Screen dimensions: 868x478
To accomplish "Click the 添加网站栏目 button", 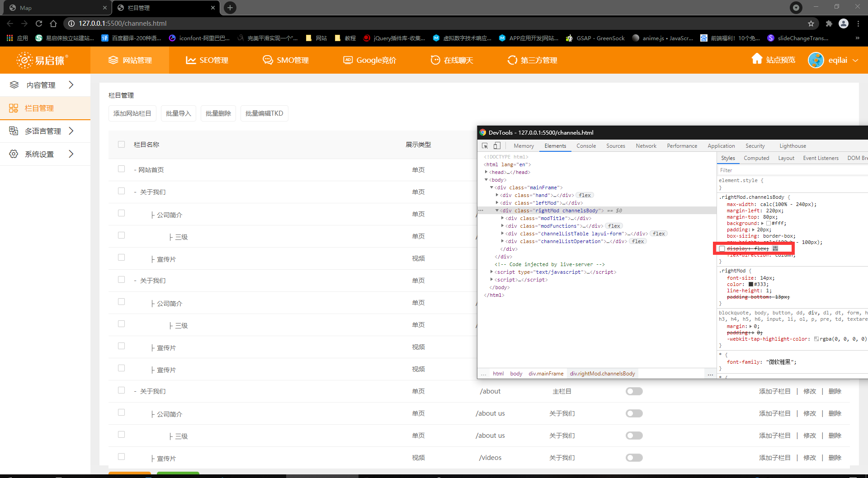I will pos(132,113).
